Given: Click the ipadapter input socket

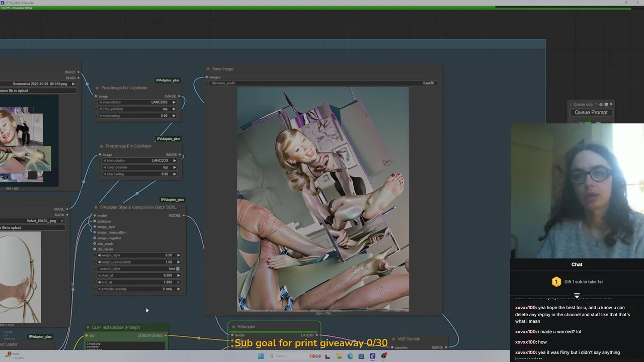Looking at the screenshot, I should pos(94,221).
